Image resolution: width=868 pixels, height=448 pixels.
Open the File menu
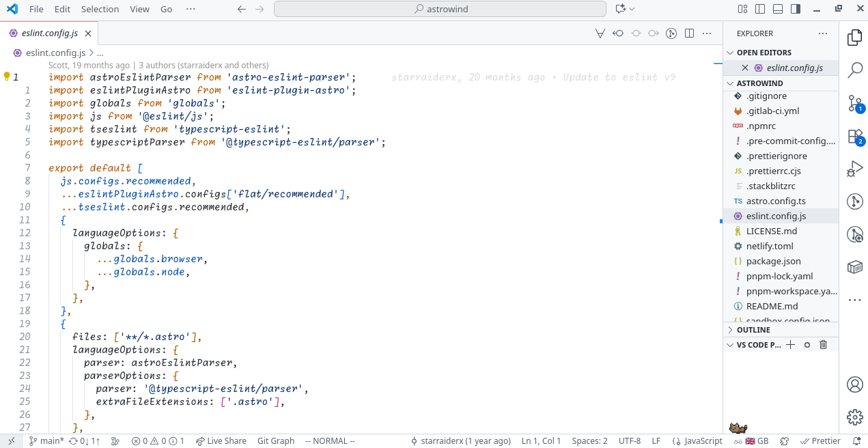(36, 9)
